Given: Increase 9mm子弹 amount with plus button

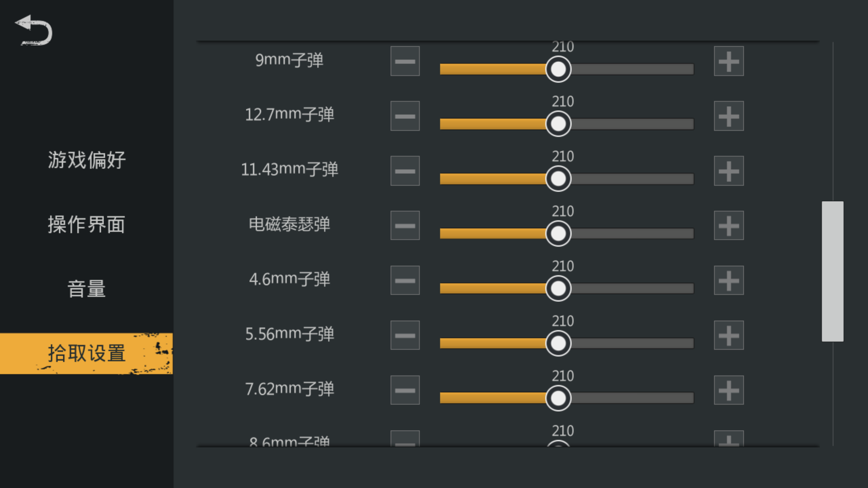Looking at the screenshot, I should (x=729, y=61).
